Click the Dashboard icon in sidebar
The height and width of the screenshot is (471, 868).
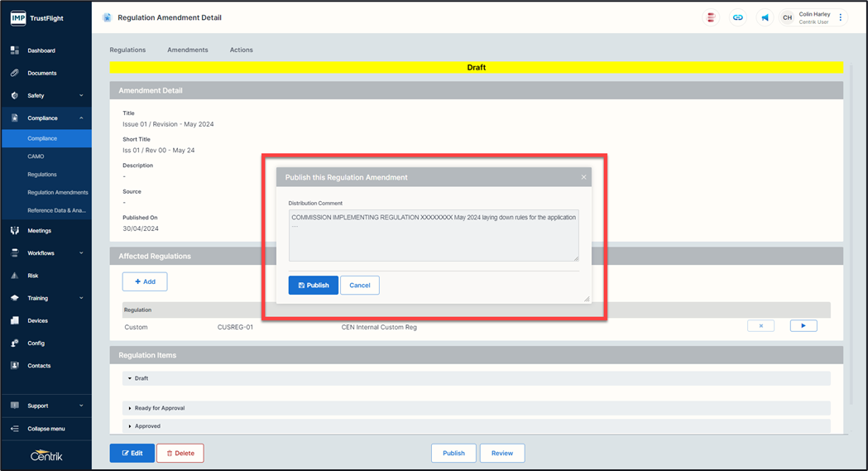point(15,50)
